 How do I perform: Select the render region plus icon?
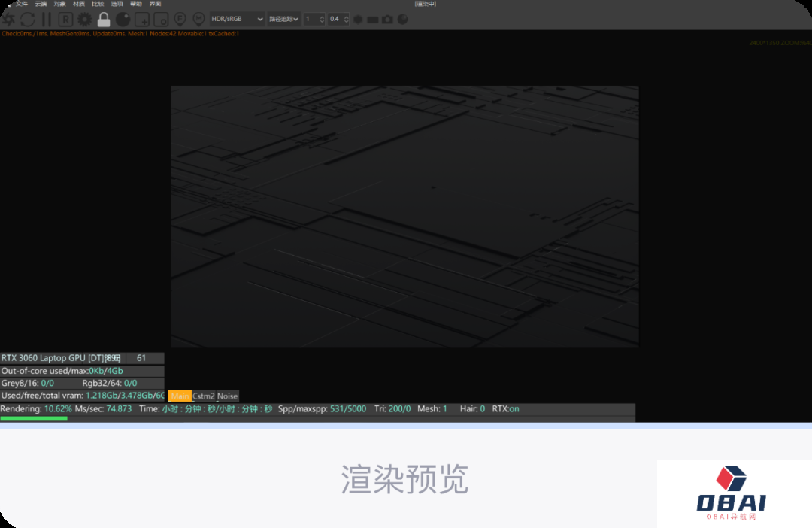[141, 19]
